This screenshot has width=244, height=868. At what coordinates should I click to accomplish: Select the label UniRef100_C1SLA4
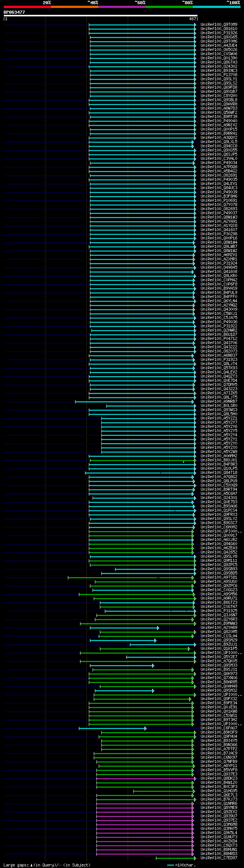click(219, 636)
